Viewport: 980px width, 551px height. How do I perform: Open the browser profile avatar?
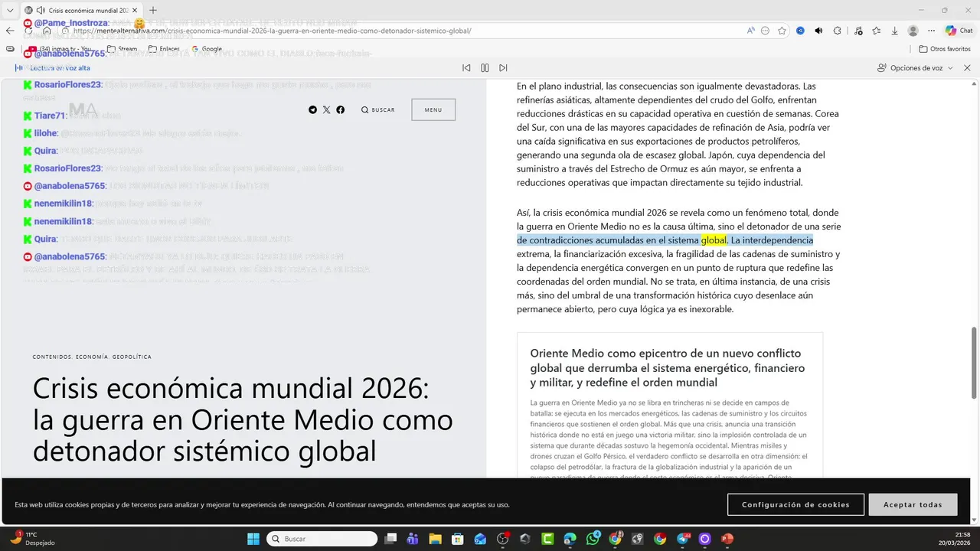coord(913,31)
